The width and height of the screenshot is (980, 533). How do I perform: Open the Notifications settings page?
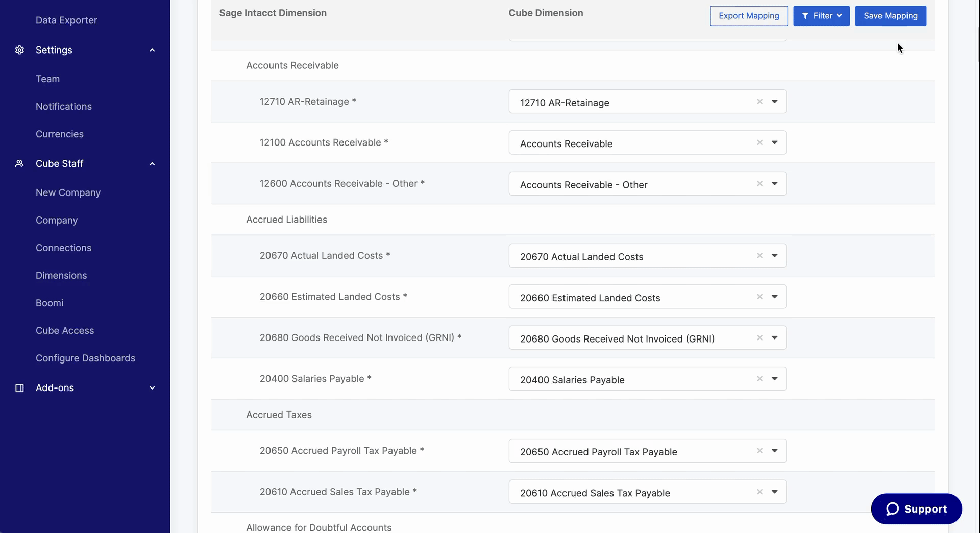pos(64,107)
